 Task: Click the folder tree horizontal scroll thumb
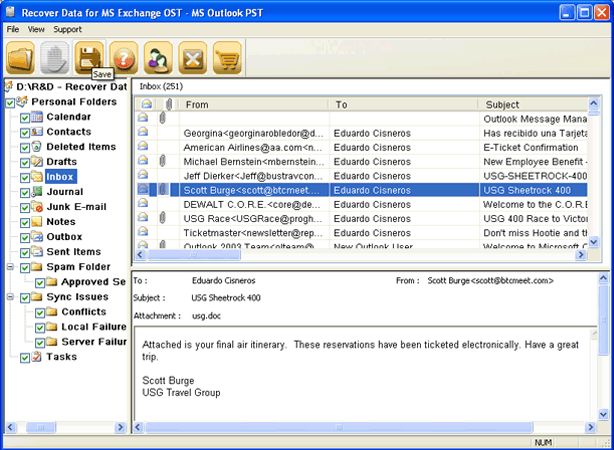point(41,427)
